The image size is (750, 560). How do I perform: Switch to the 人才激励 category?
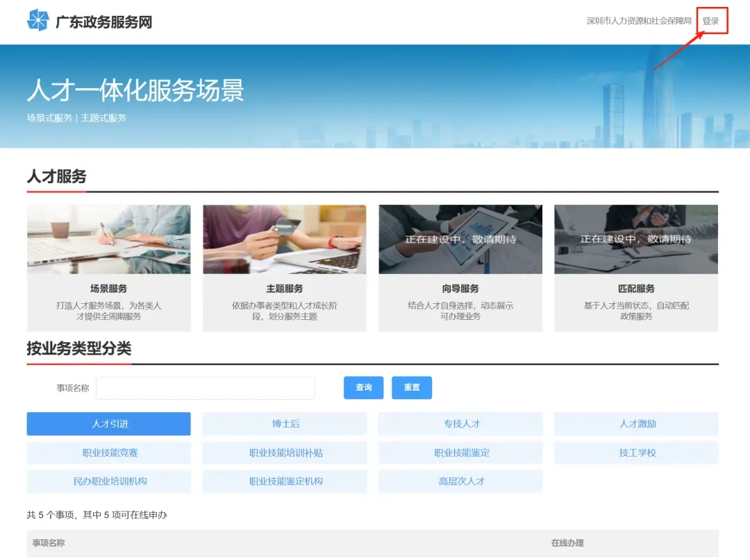[x=637, y=424]
